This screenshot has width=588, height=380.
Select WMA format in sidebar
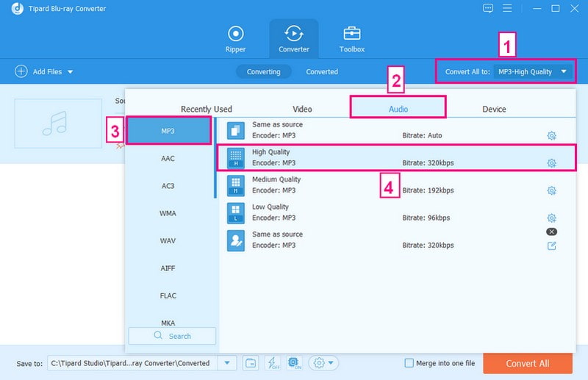[168, 213]
